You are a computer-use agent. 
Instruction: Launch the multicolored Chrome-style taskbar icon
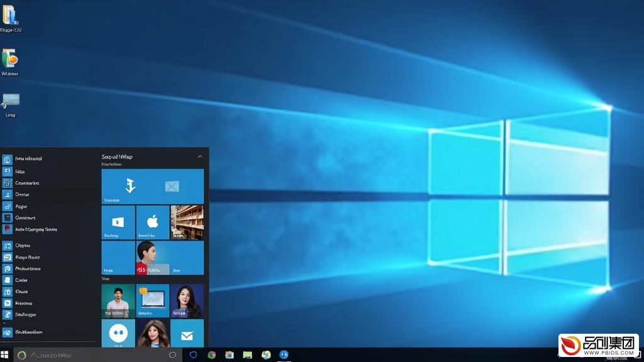coord(211,355)
